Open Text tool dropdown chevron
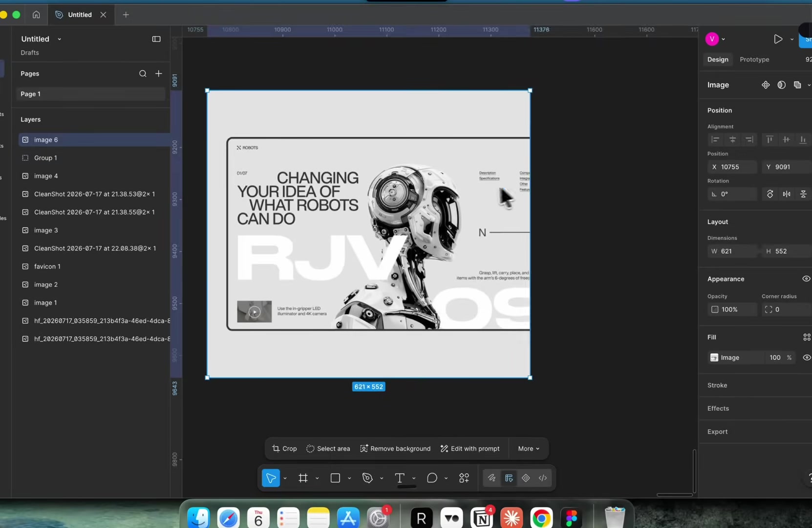This screenshot has width=812, height=528. (414, 479)
